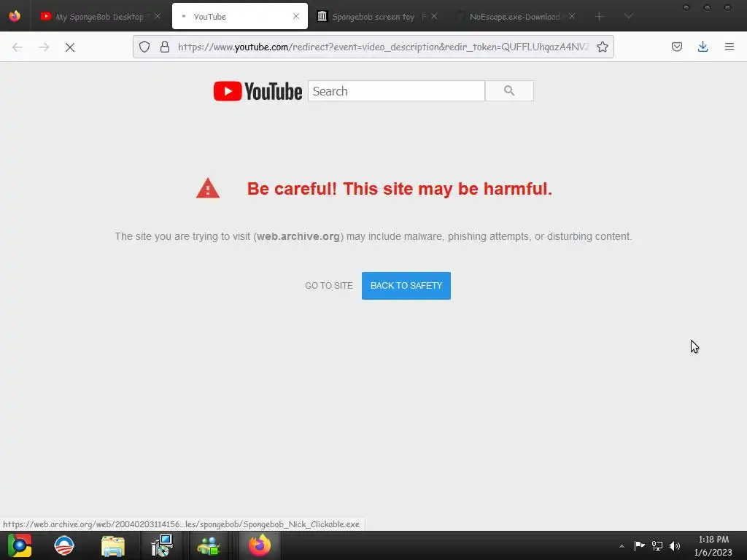Open the Messenger people taskbar icon
747x560 pixels.
[x=209, y=546]
